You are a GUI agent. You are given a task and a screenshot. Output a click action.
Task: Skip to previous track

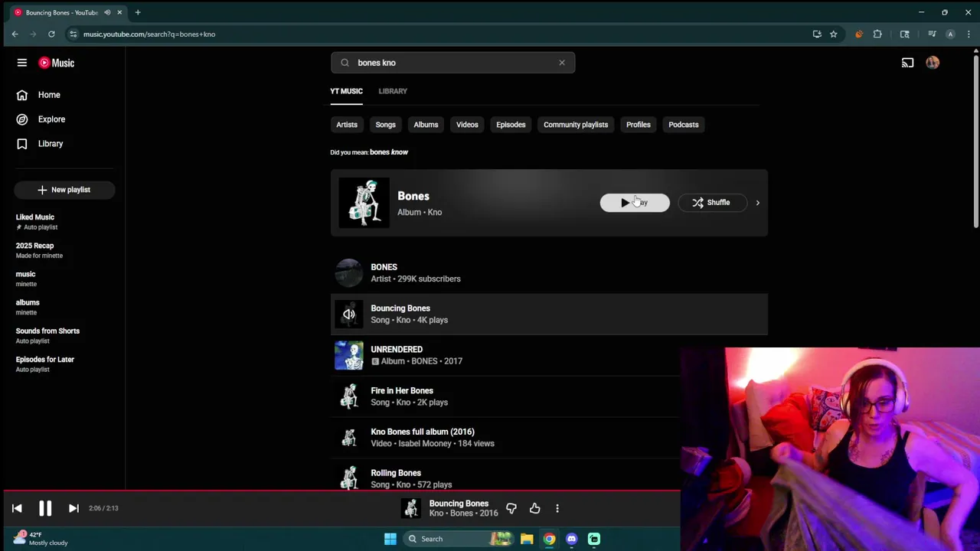coord(17,508)
